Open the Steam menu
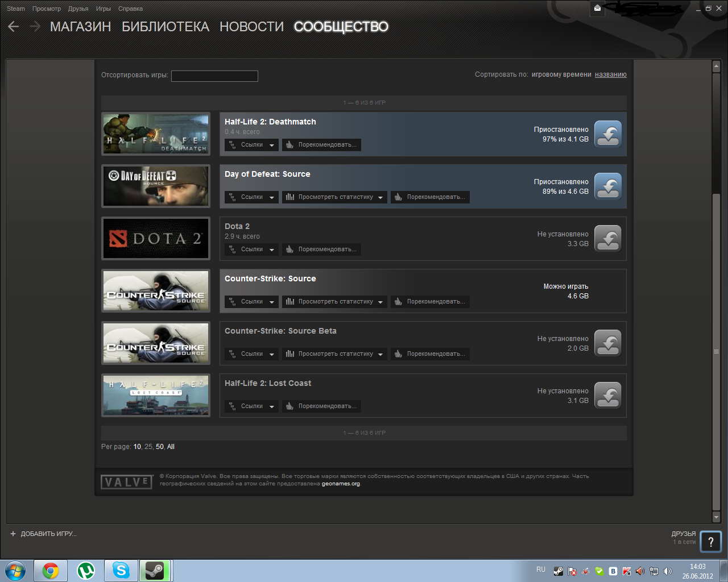The image size is (728, 582). [16, 9]
